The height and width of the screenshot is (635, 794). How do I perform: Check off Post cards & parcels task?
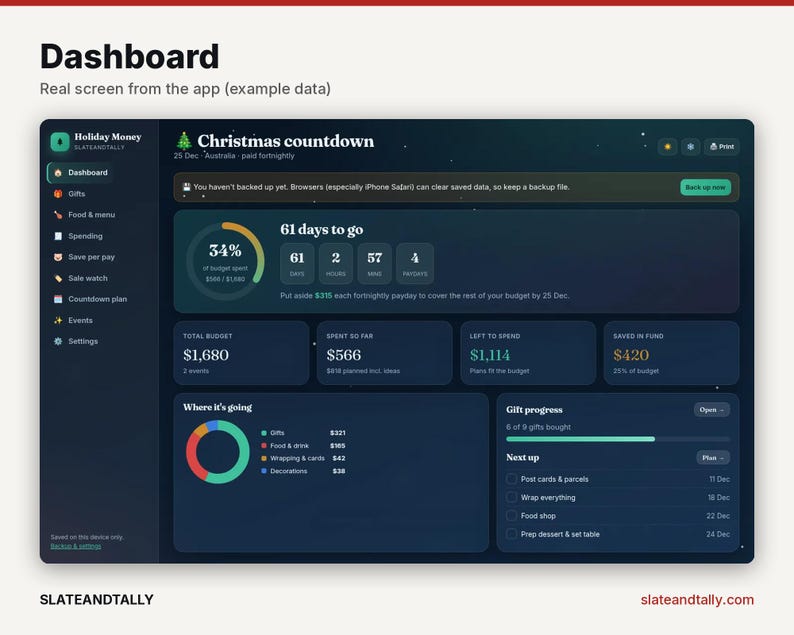coord(511,479)
